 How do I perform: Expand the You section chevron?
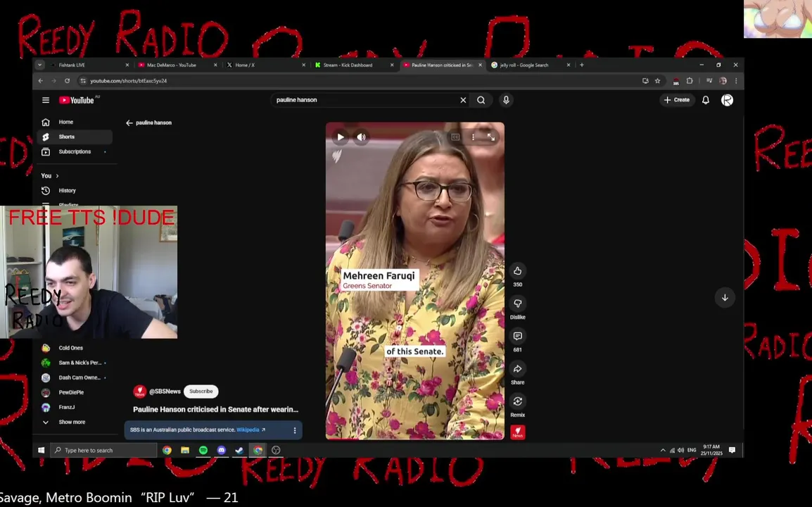(x=57, y=176)
